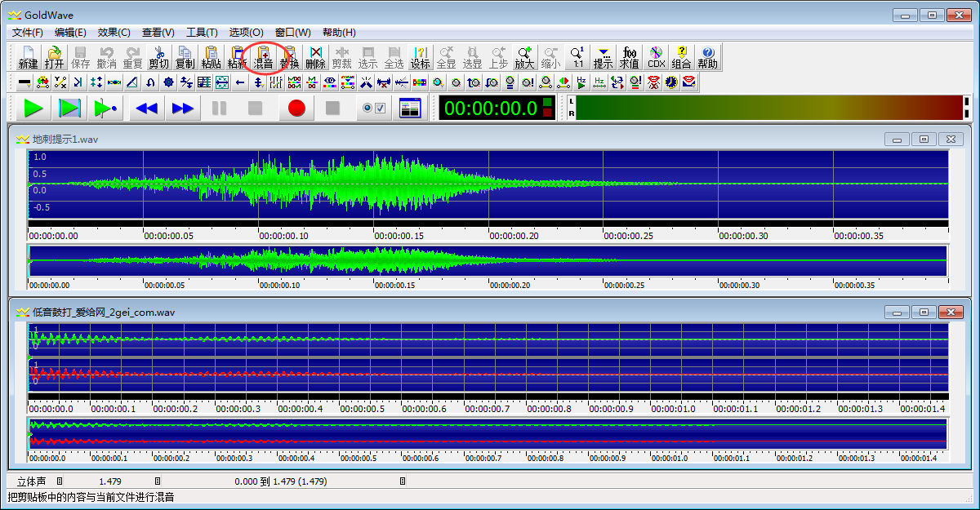This screenshot has height=510, width=980.
Task: Apply the Censor effect black bar icon
Action: (x=24, y=82)
